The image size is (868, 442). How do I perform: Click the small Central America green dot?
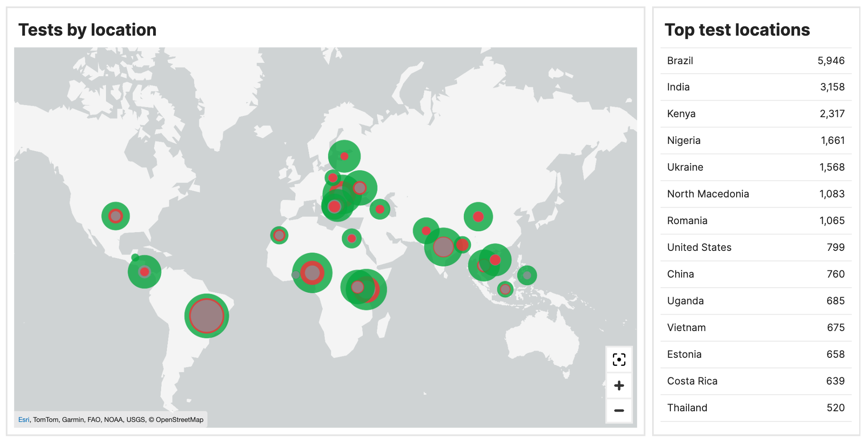click(x=134, y=257)
